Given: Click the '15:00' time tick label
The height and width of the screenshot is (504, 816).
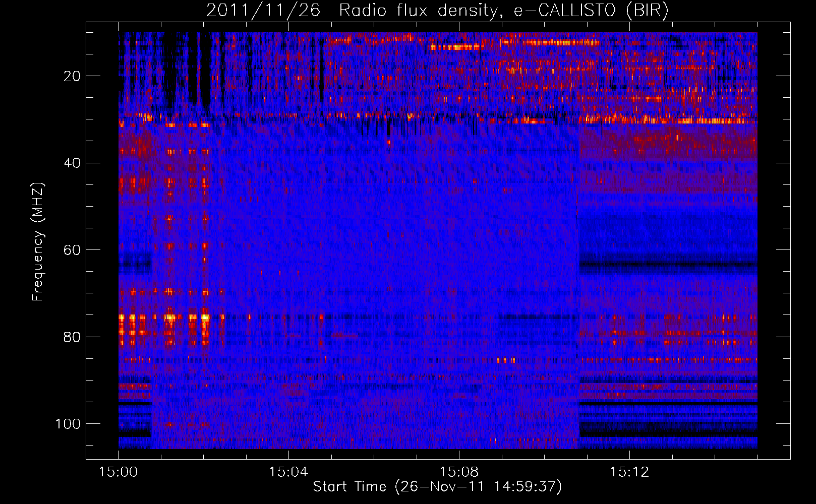Looking at the screenshot, I should [118, 472].
